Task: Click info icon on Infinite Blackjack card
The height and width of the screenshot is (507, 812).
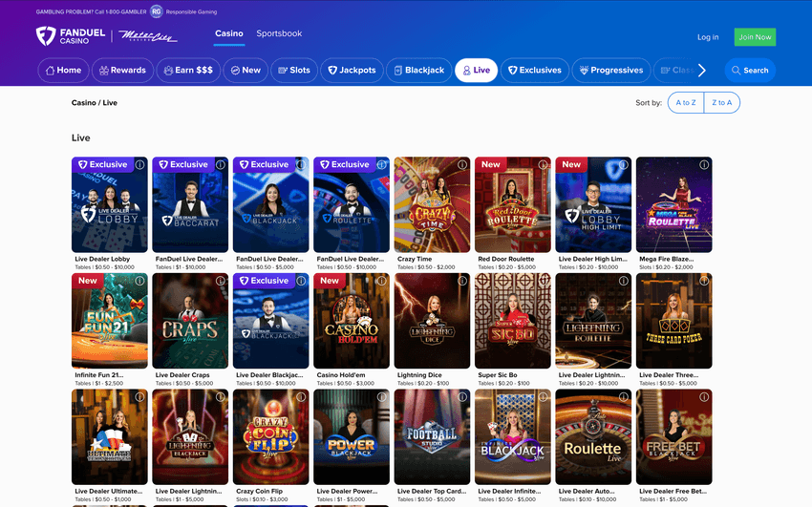Action: pyautogui.click(x=543, y=397)
